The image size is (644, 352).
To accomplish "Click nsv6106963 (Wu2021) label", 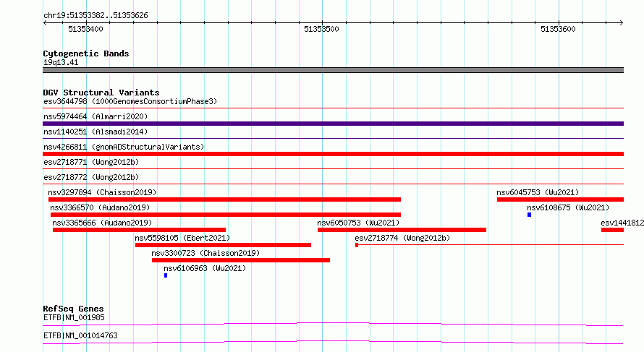I will [205, 268].
